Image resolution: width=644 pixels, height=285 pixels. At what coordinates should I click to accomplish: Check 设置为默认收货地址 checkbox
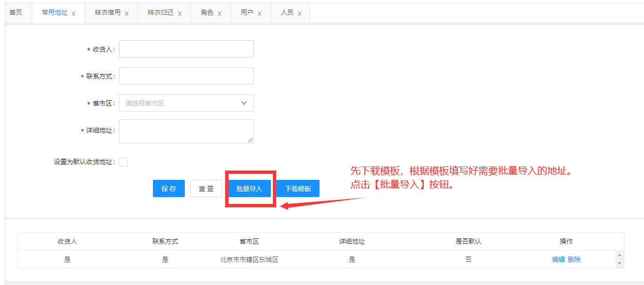tap(123, 162)
